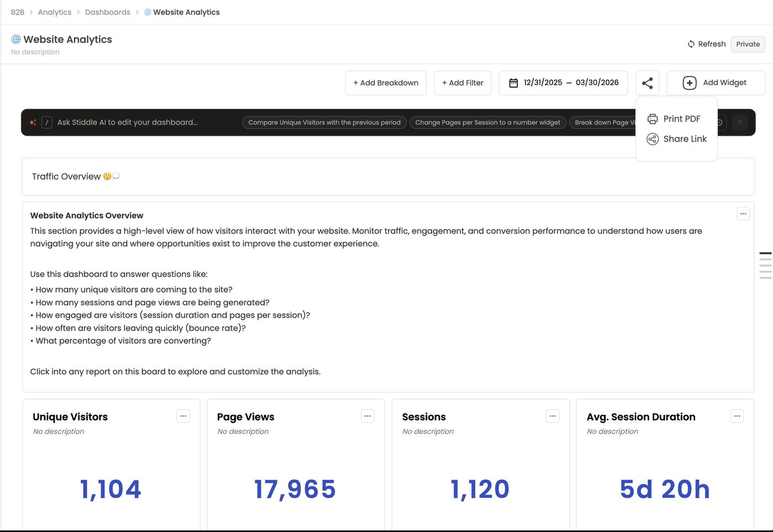
Task: Click the 17,965 Page Views value
Action: pyautogui.click(x=295, y=489)
